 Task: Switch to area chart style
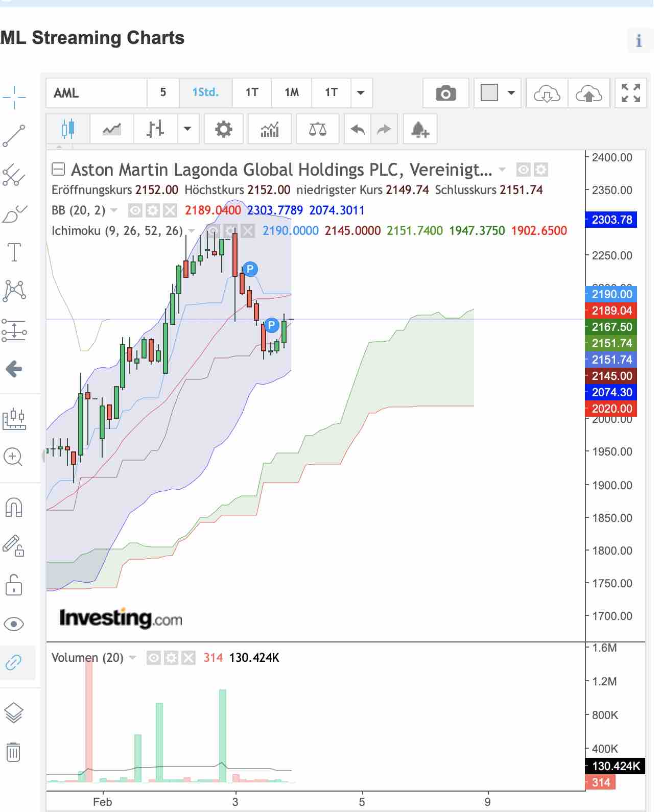coord(112,129)
